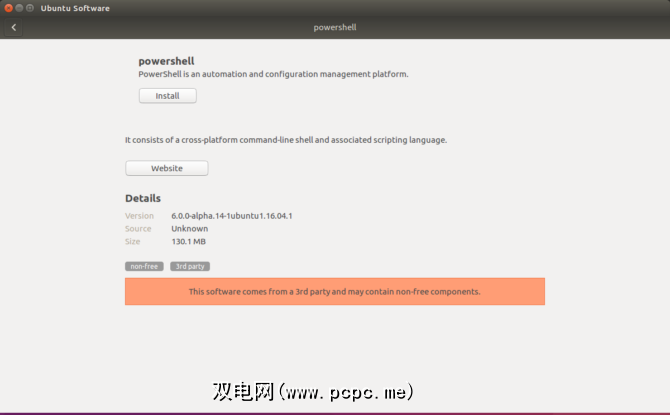The height and width of the screenshot is (415, 670).
Task: Click the orange 3rd party warning banner
Action: [x=335, y=291]
